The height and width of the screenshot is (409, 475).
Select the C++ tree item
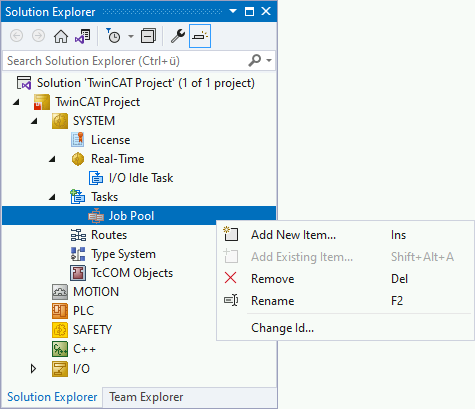pyautogui.click(x=84, y=349)
